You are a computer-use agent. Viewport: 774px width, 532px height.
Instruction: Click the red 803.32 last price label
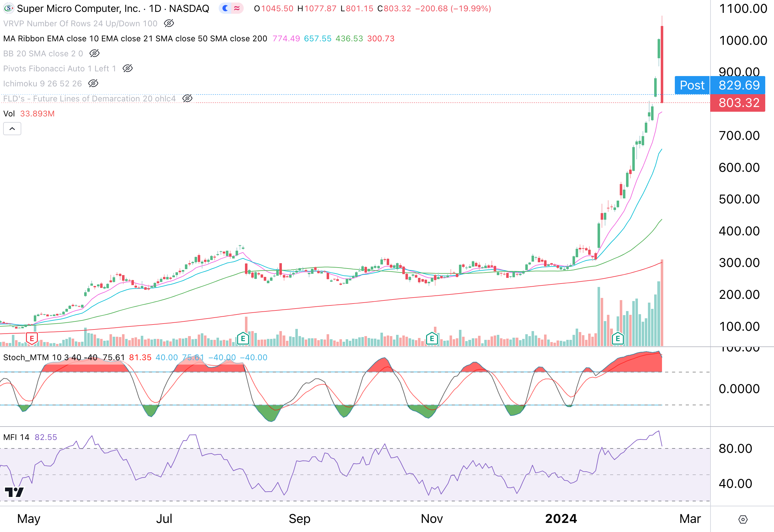pyautogui.click(x=738, y=103)
